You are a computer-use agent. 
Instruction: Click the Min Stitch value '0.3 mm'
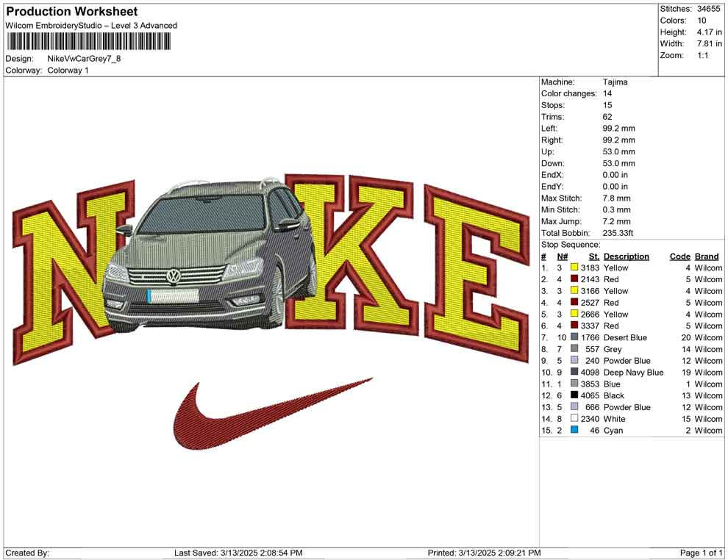click(x=616, y=209)
